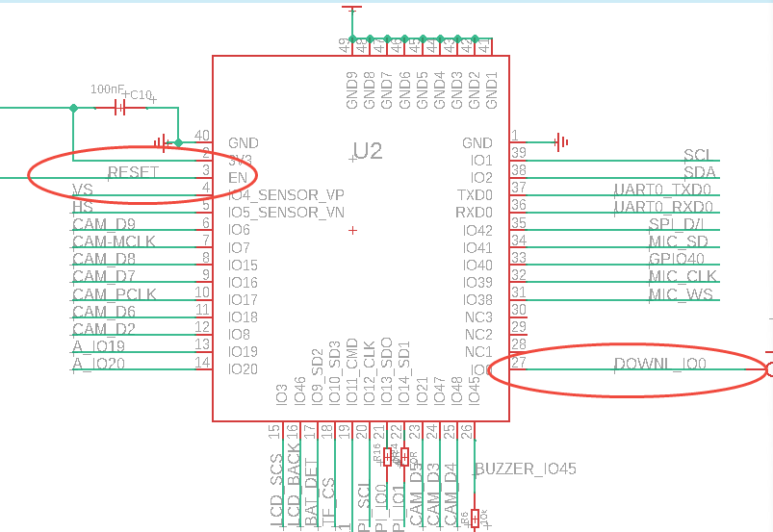Select the CAM-MCLK net label
773x532 pixels.
(x=114, y=241)
